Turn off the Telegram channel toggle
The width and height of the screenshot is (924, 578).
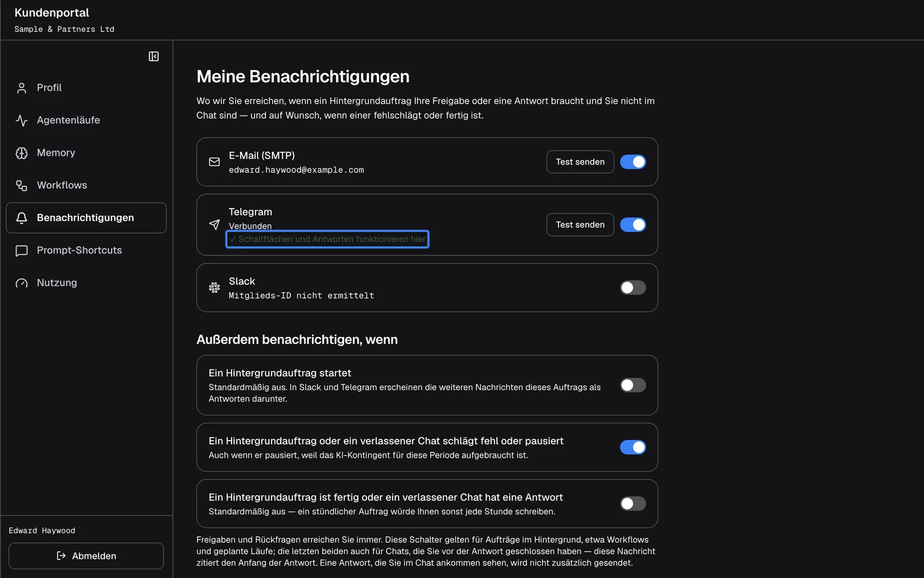633,225
